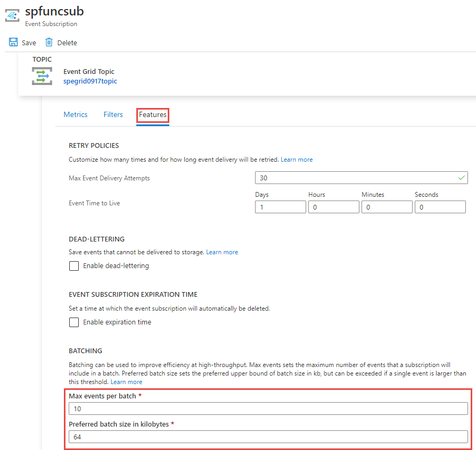Click Learn more under Dead-lettering
The width and height of the screenshot is (476, 450).
tap(222, 252)
